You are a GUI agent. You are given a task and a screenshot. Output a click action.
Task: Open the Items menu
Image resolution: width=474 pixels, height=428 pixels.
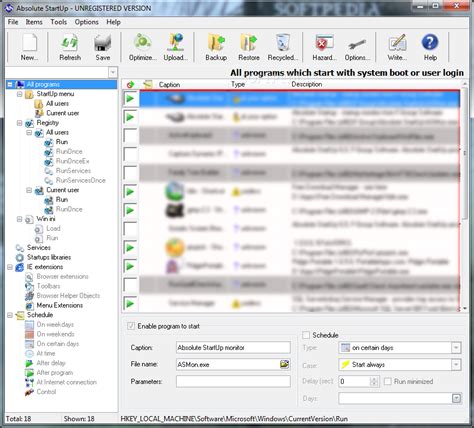(34, 22)
